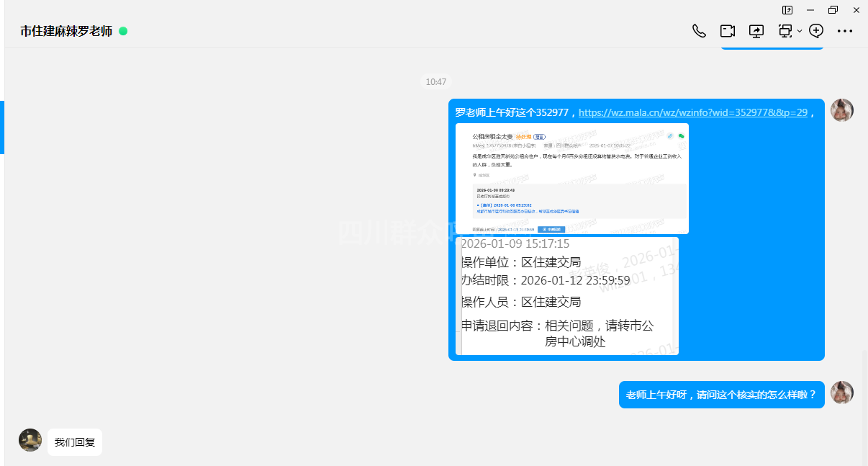The image size is (868, 466).
Task: Open the 公租房租金太贵 screenshot image
Action: coord(571,179)
